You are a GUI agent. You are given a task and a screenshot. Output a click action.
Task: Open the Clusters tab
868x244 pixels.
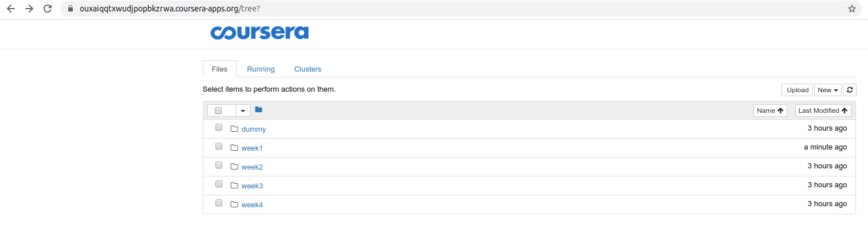(x=308, y=69)
